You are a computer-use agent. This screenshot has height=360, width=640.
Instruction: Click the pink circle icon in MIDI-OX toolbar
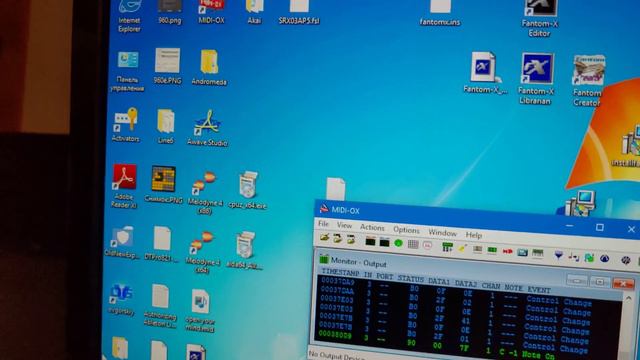(x=427, y=245)
